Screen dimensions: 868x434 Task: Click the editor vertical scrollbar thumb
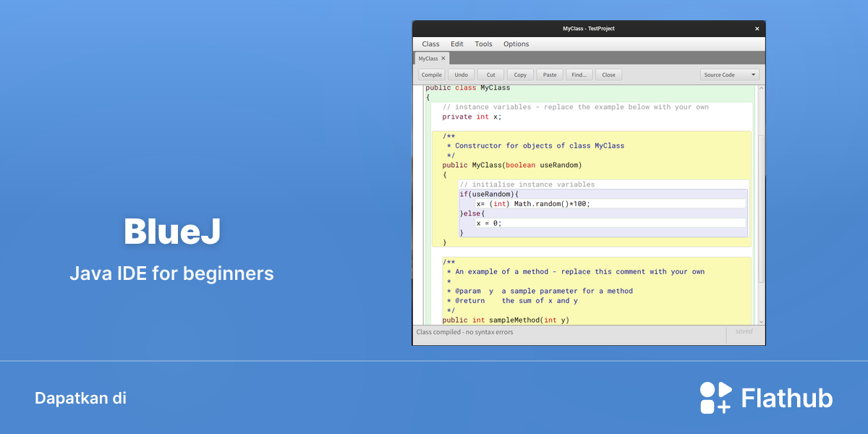click(761, 208)
